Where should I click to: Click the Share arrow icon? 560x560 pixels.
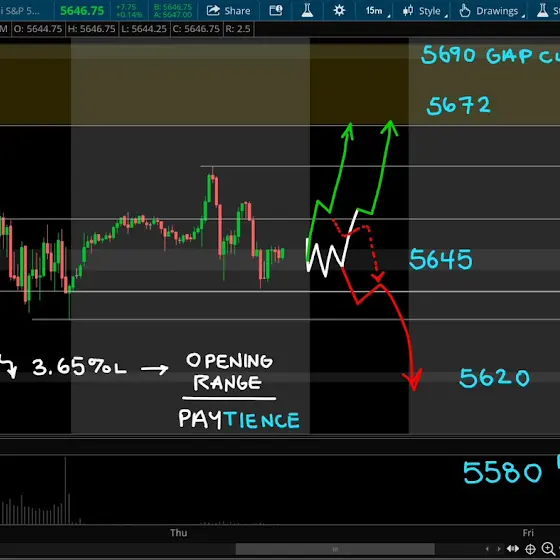(213, 10)
